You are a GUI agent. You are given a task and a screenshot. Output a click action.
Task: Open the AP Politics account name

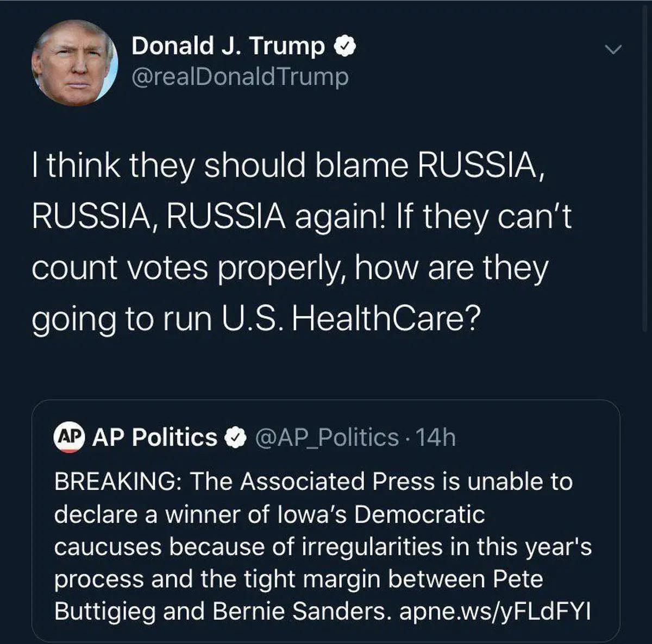154,437
